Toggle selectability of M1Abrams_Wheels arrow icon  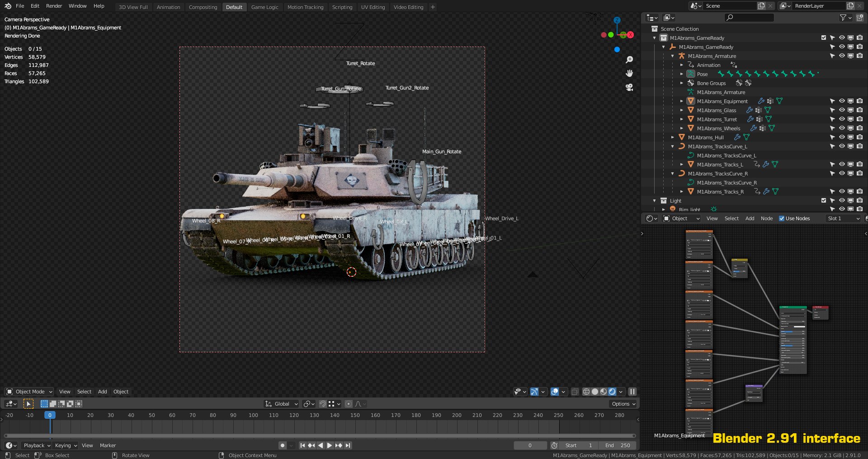[x=832, y=128]
